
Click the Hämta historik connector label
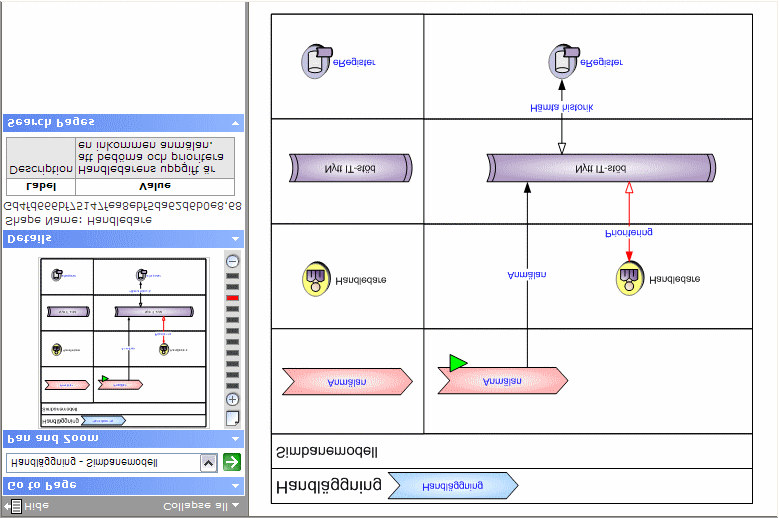pyautogui.click(x=561, y=107)
